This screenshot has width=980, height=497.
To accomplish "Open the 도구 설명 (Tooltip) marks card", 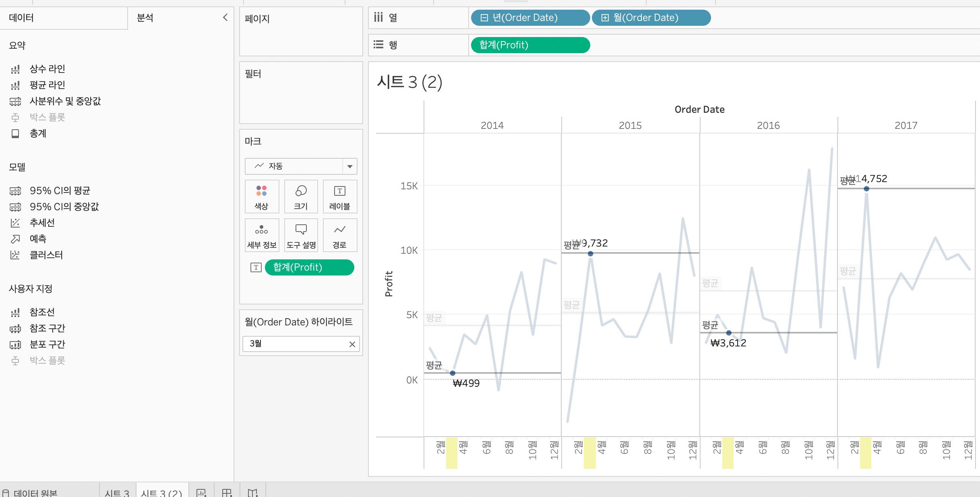I will tap(301, 235).
